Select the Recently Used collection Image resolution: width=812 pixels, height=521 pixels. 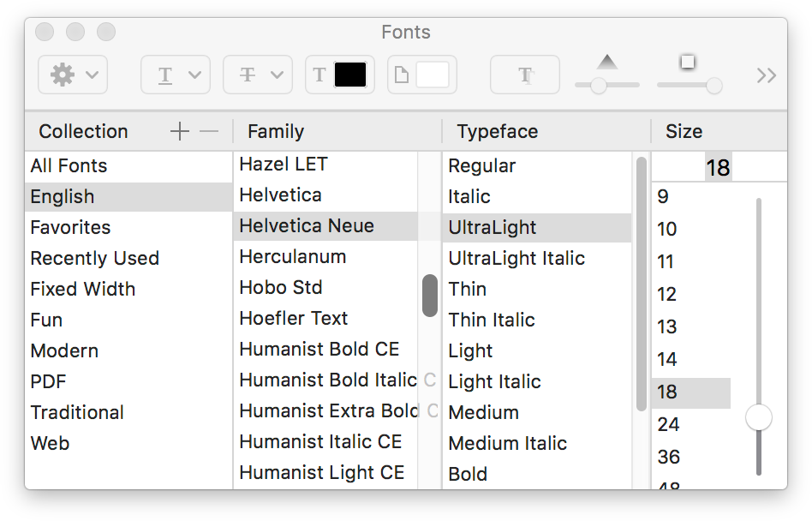click(128, 259)
